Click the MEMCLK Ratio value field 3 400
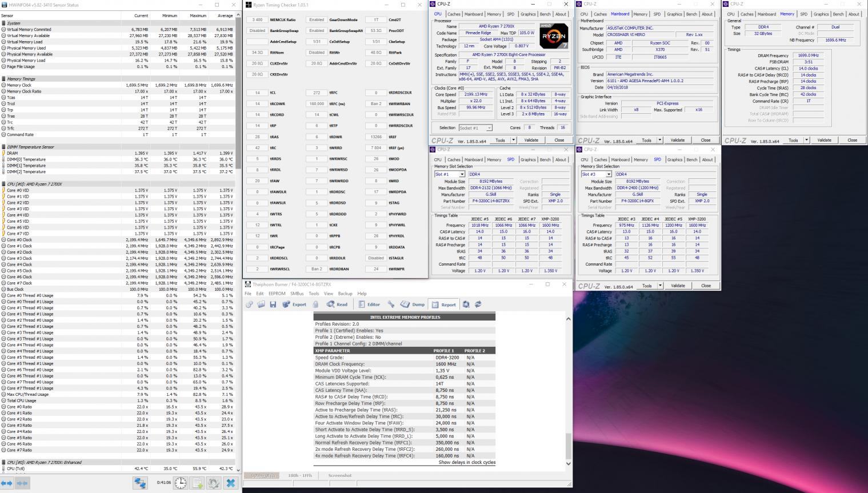Viewport: 868px width, 493px height. point(258,19)
